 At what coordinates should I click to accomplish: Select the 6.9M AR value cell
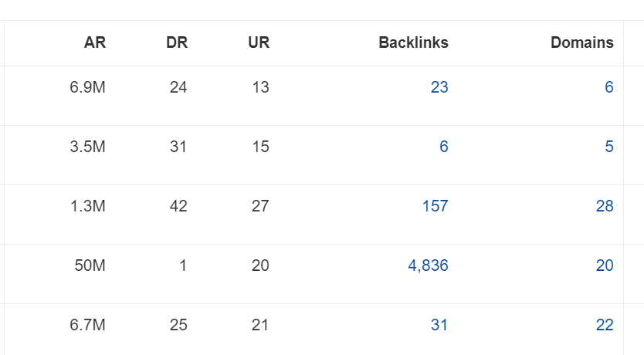87,87
